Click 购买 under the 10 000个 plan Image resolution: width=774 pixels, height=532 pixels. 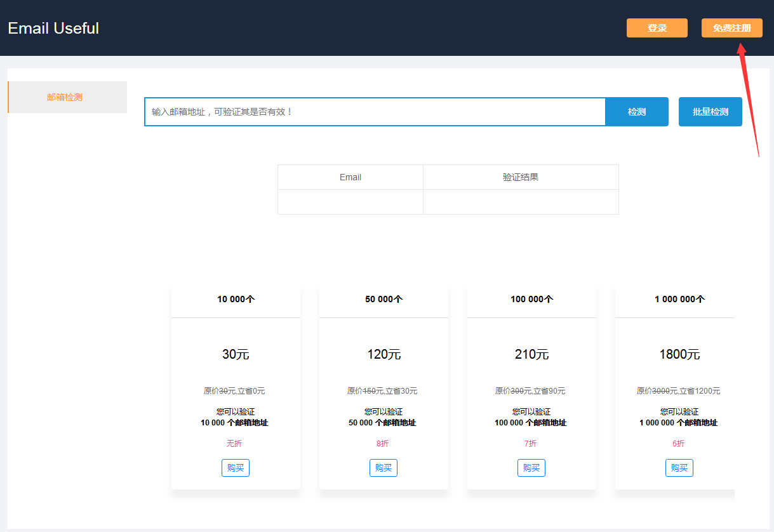click(235, 468)
